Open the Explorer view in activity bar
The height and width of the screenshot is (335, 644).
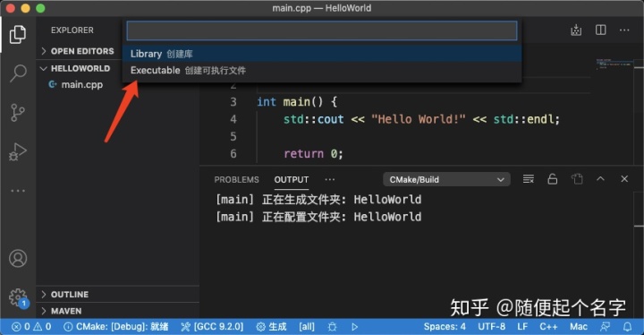pos(18,34)
